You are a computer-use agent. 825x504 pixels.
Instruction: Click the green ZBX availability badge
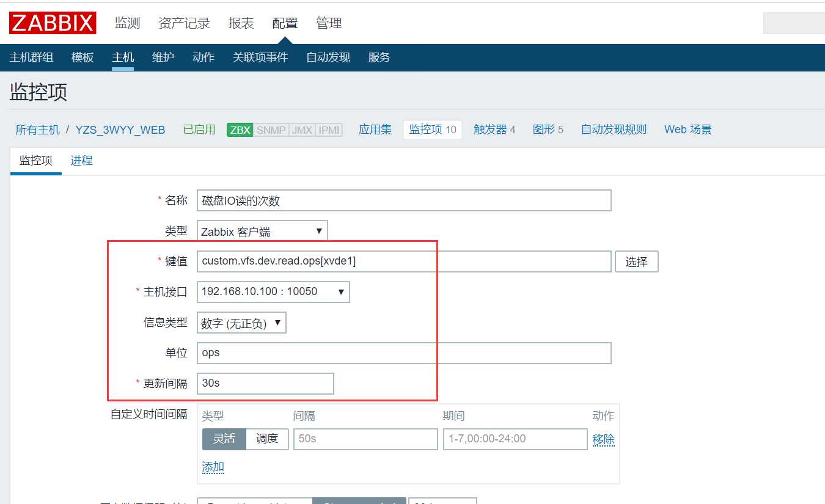[x=240, y=130]
